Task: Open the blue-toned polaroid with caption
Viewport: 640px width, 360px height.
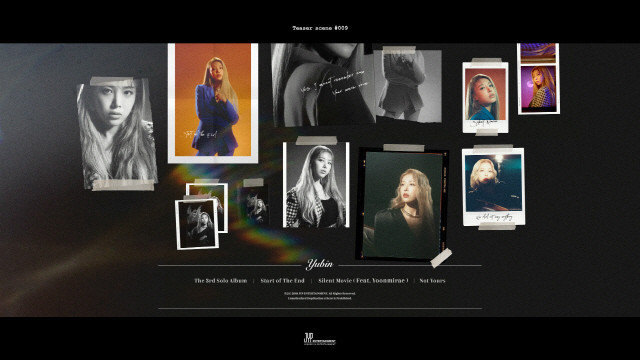Action: point(493,187)
